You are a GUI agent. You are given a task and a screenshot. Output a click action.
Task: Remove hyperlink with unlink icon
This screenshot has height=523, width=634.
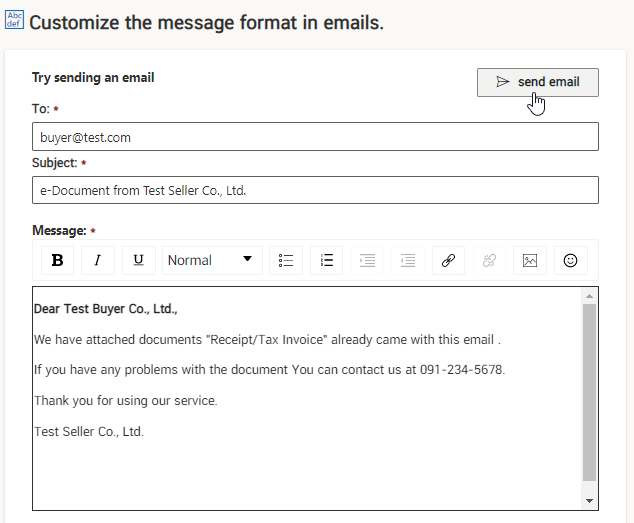pyautogui.click(x=489, y=260)
